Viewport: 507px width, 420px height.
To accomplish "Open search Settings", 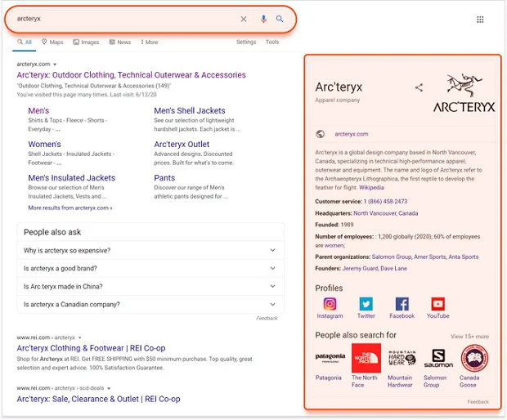I will click(246, 42).
